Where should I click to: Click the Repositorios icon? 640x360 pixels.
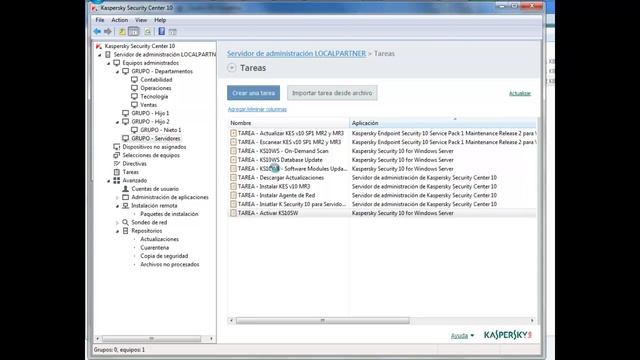click(x=126, y=231)
